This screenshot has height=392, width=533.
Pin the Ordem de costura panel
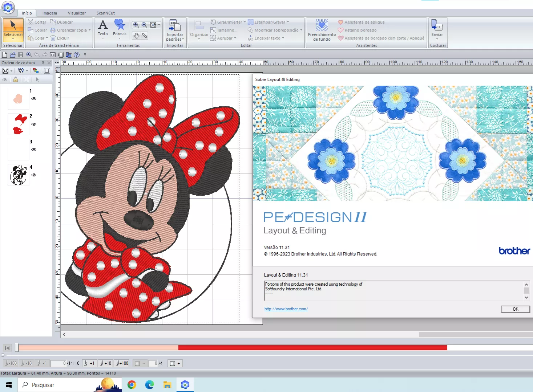pos(43,63)
